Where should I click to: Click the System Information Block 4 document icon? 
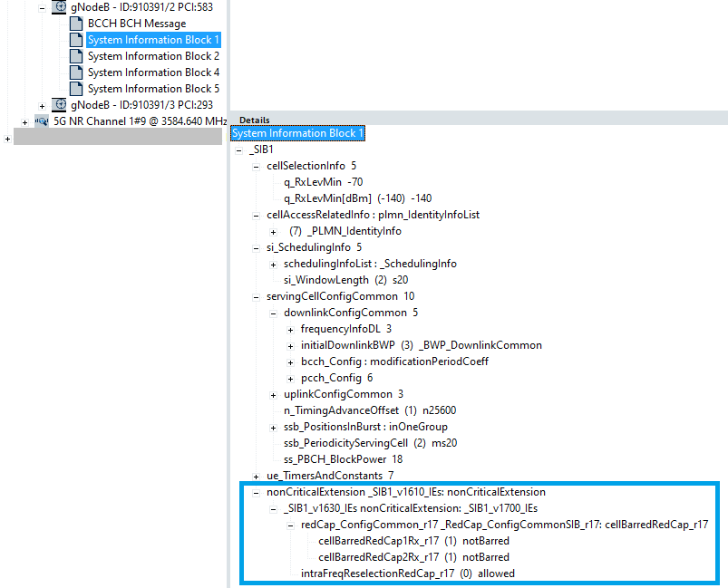[76, 72]
